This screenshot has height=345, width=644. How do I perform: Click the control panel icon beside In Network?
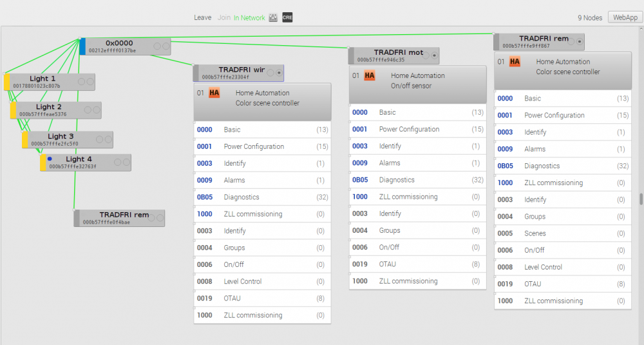(x=273, y=17)
